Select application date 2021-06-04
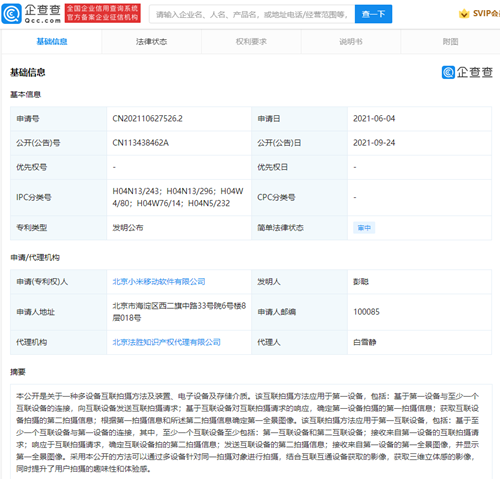Image resolution: width=500 pixels, height=479 pixels. [374, 119]
